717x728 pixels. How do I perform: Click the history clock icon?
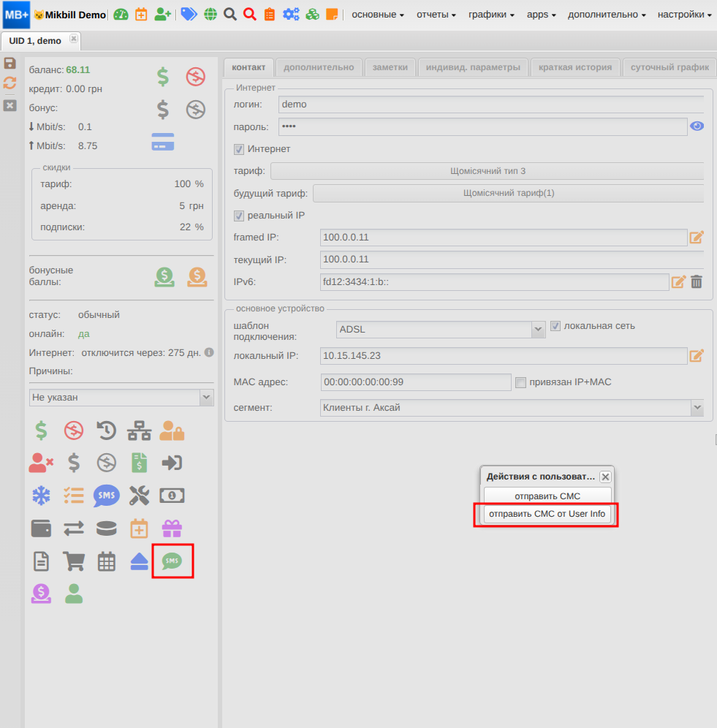[106, 431]
